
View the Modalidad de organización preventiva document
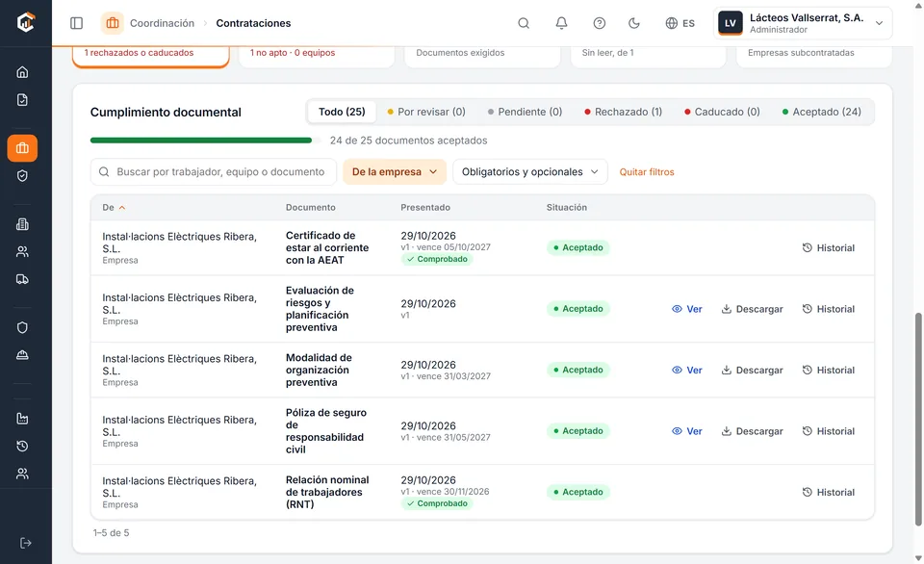point(687,371)
